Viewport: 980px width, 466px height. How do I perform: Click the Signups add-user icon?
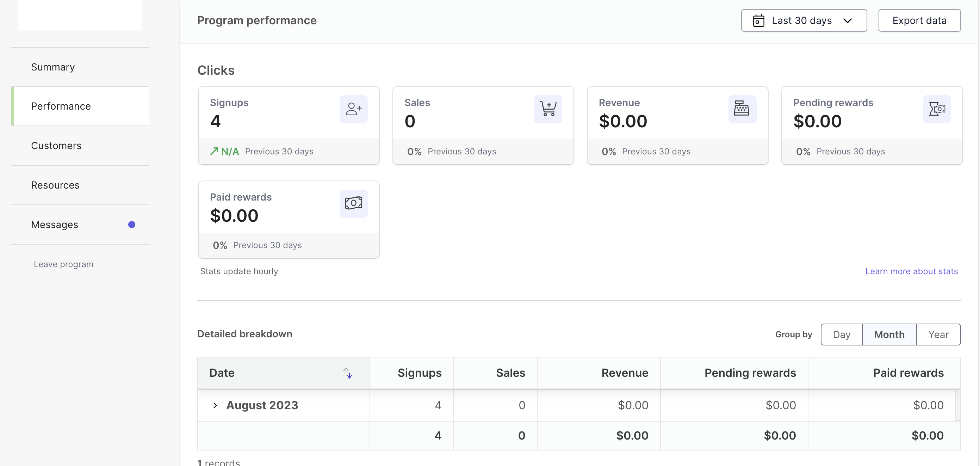(x=353, y=109)
